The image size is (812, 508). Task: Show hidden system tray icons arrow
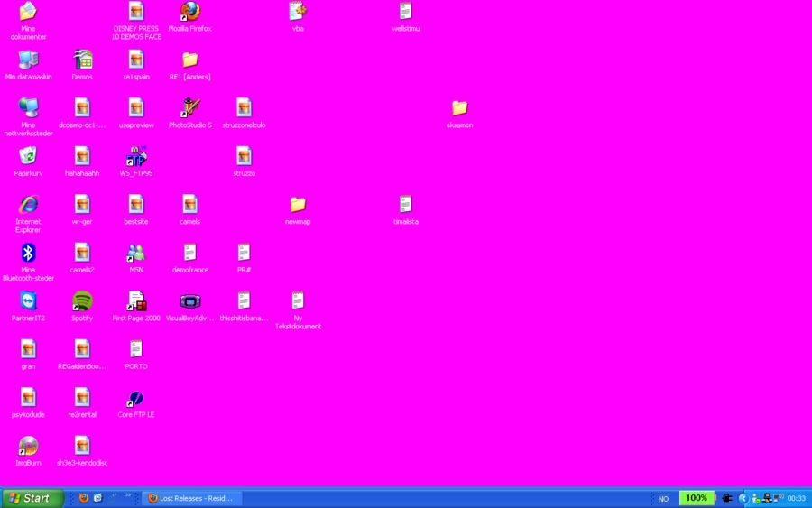(x=743, y=498)
